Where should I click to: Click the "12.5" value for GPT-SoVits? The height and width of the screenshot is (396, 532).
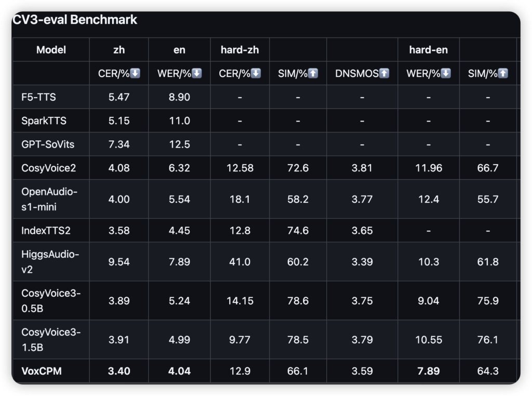click(x=179, y=144)
